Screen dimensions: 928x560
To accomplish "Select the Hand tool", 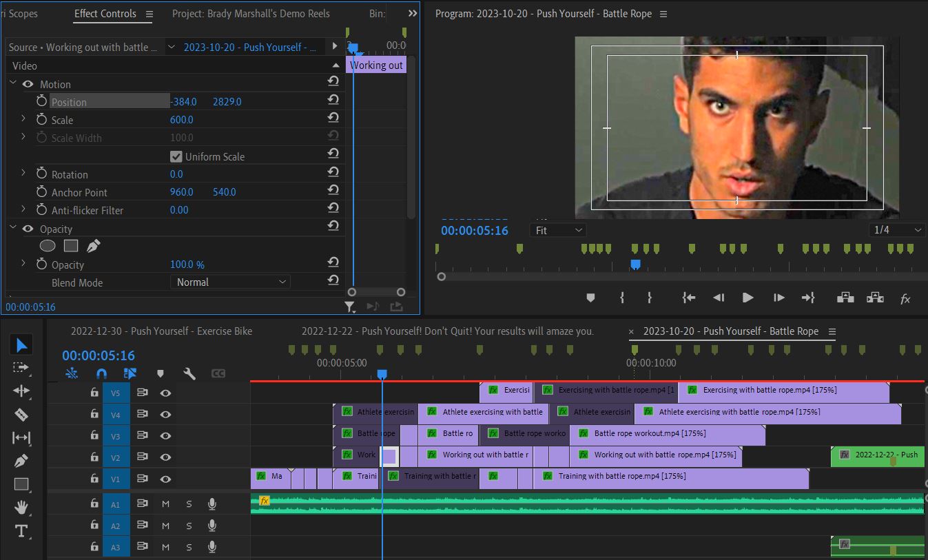I will (x=21, y=508).
